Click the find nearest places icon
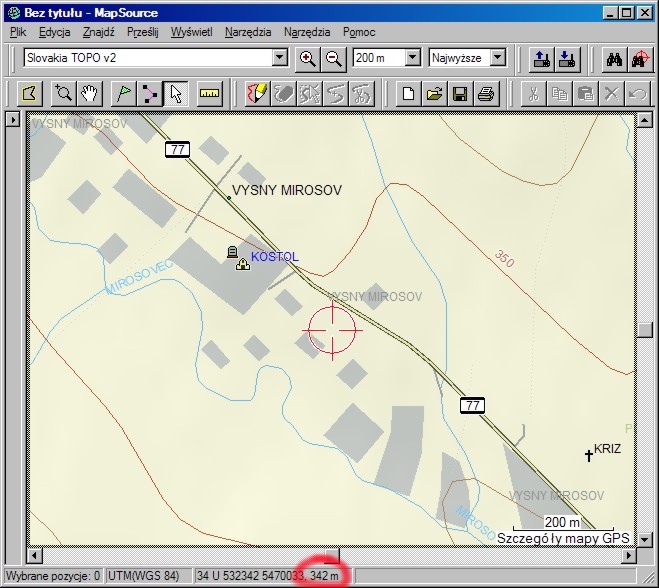Screen dimensions: 659x588 pos(641,58)
